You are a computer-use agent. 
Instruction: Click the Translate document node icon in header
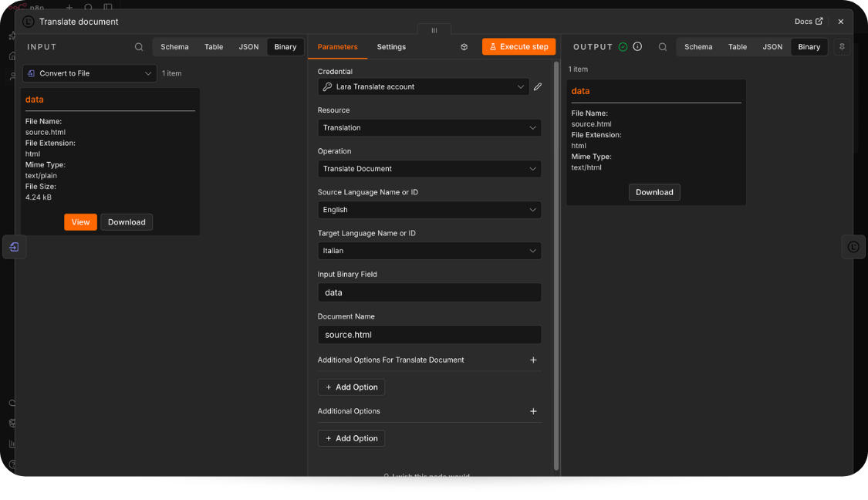coord(29,22)
